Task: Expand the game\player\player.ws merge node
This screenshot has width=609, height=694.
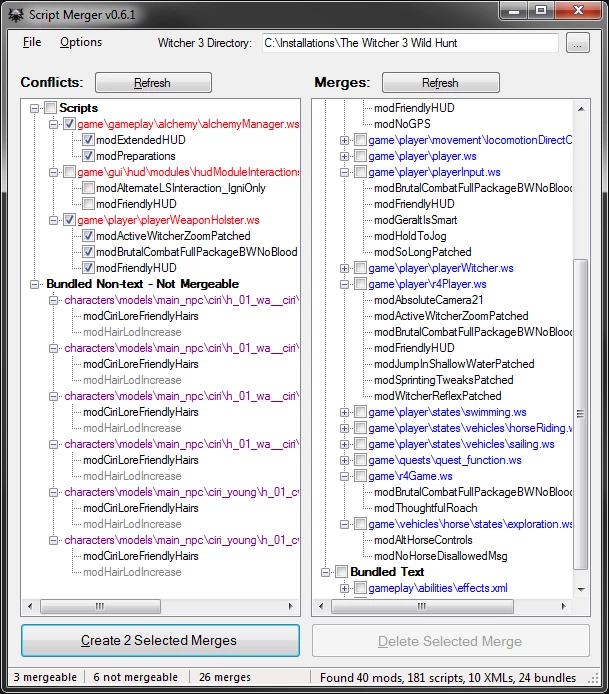Action: point(345,156)
